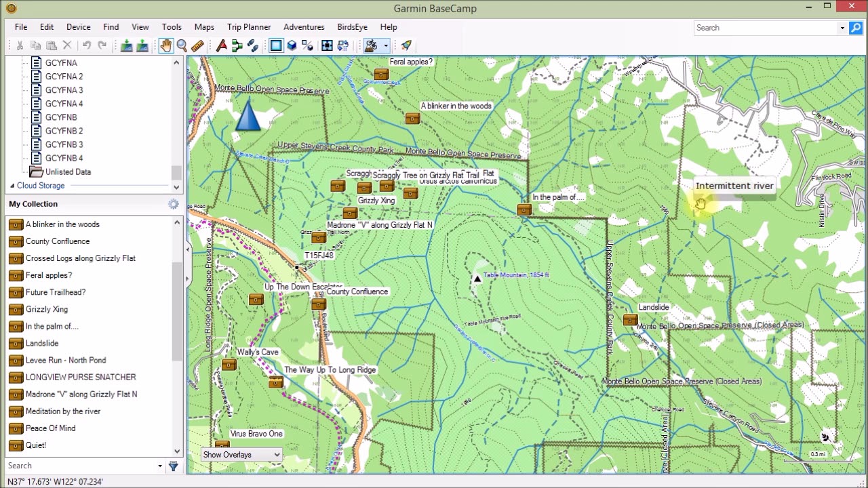Select the Hand pan tool

pos(166,45)
